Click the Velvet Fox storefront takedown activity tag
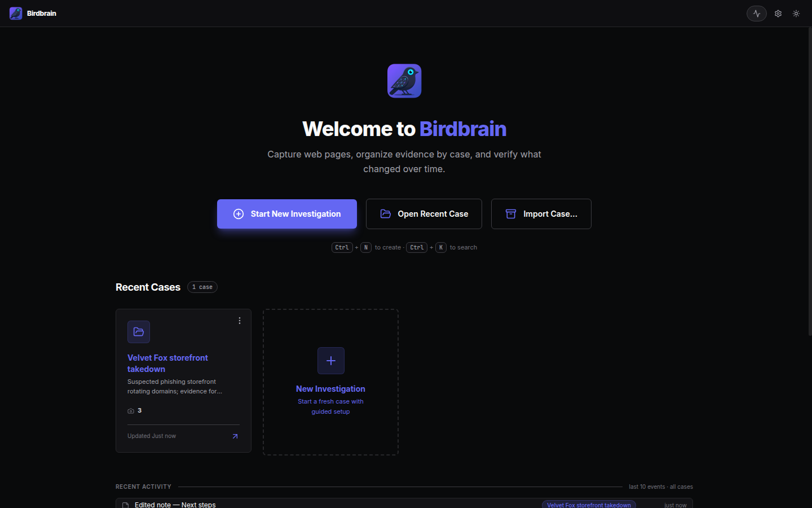The height and width of the screenshot is (508, 812). tap(589, 505)
